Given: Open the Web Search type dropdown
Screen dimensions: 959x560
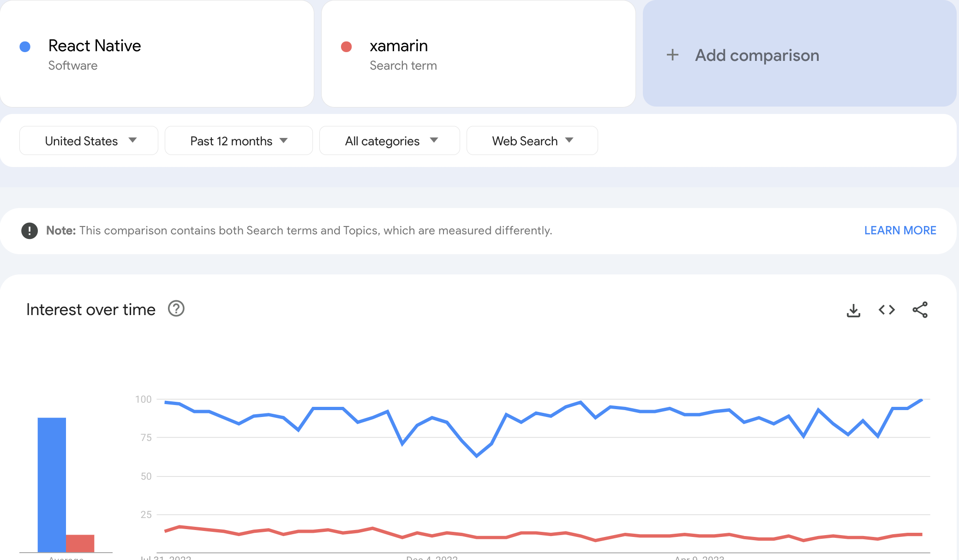Looking at the screenshot, I should click(x=532, y=141).
